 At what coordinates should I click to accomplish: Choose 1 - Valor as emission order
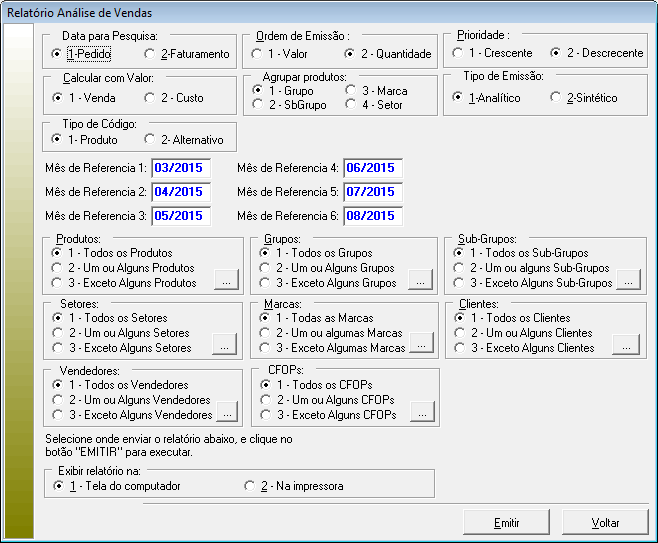[258, 54]
